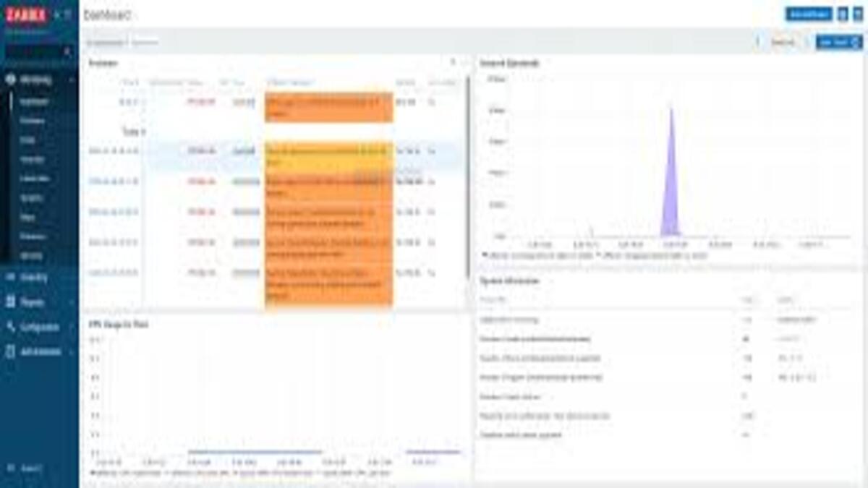Viewport: 868px width, 488px height.
Task: Click the magnifier icon in the sidebar search box
Action: click(x=67, y=52)
